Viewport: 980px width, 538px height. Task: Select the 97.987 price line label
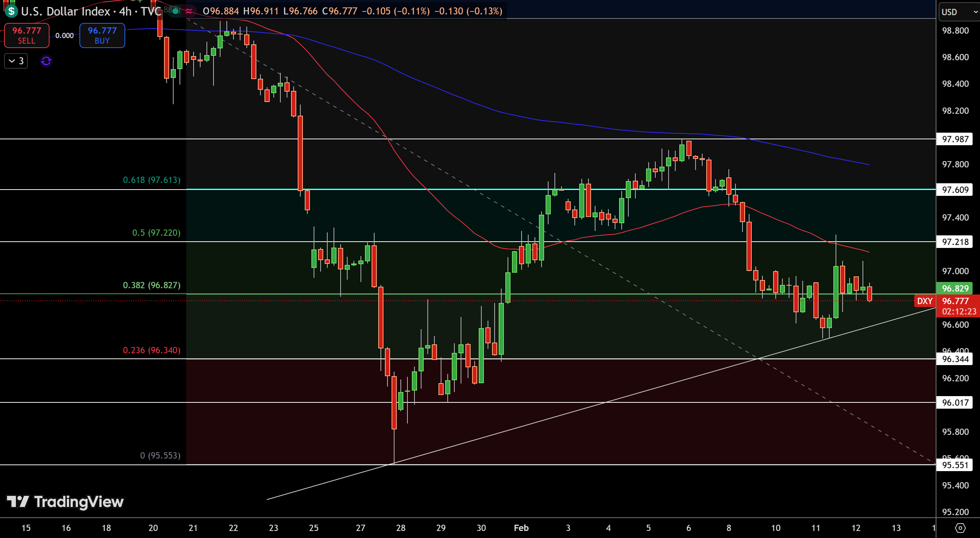pos(955,139)
